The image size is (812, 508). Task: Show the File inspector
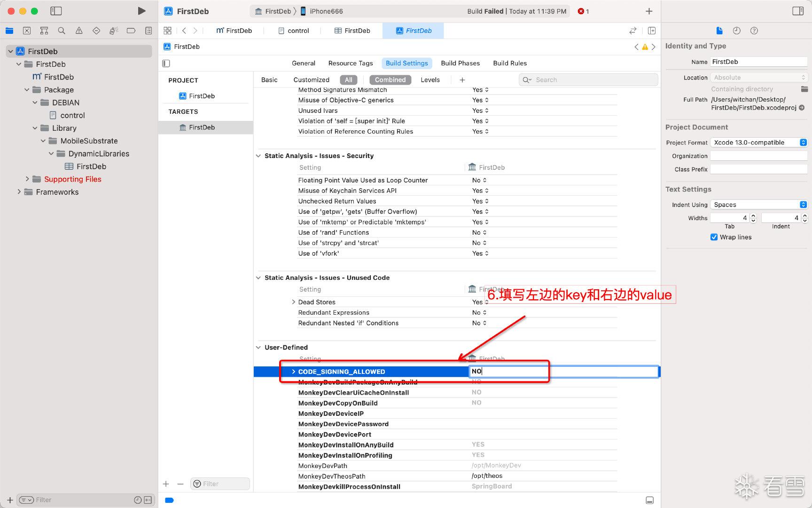[x=719, y=31]
